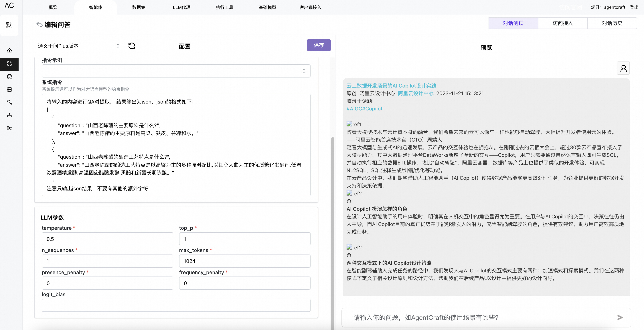The width and height of the screenshot is (644, 330).
Task: Go back using the arrow beside 编辑问答
Action: tap(39, 25)
